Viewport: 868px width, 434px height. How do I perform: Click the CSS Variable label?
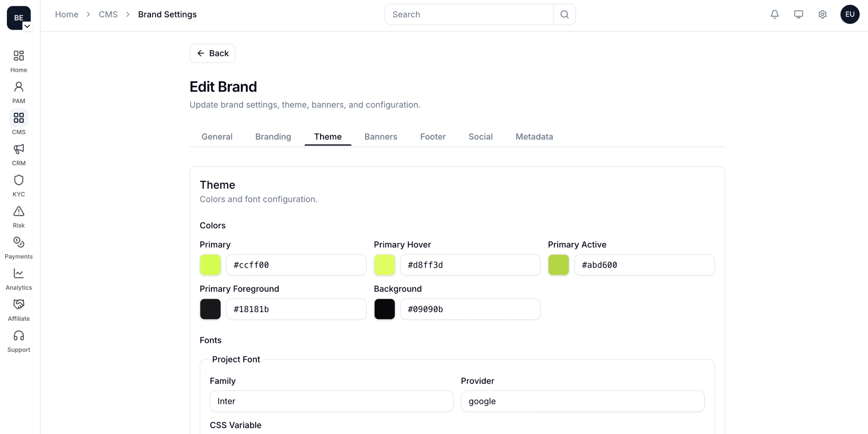pos(235,425)
